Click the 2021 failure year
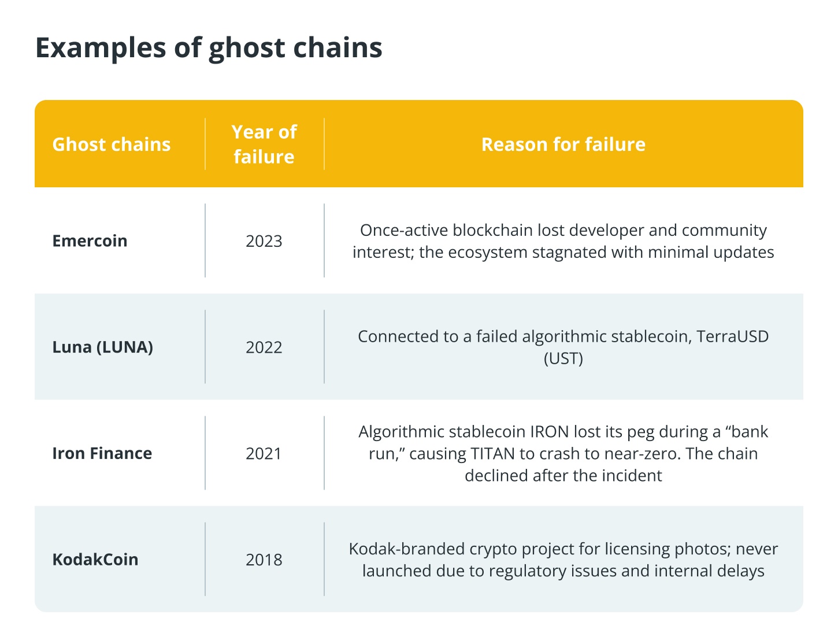Screen dimensions: 838x644 [x=264, y=454]
